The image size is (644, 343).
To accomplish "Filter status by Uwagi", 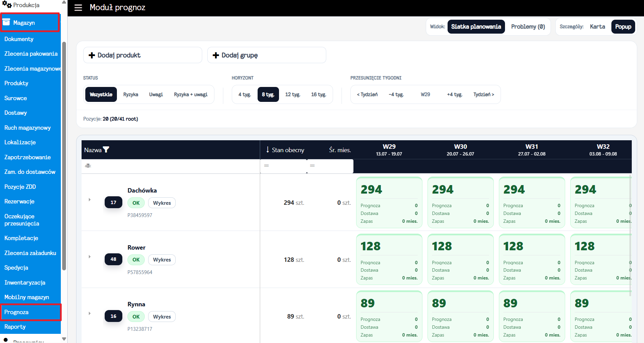I will (x=156, y=94).
